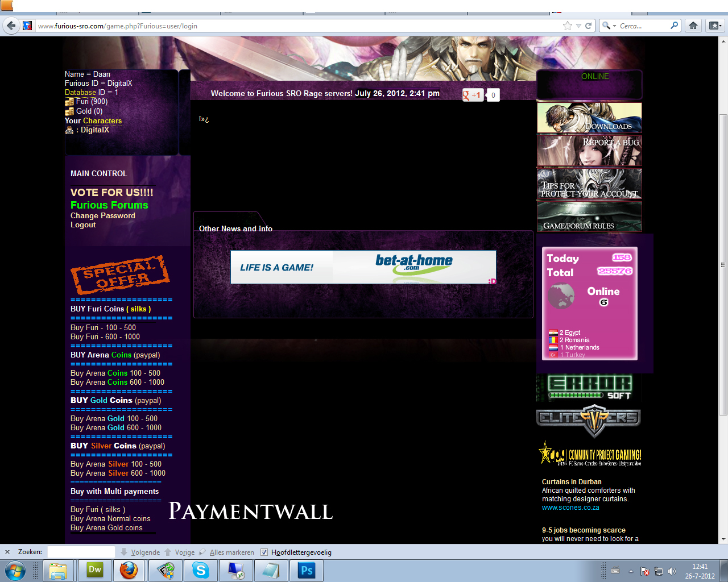
Task: Click VOTE FOR US!!!! link
Action: coord(111,193)
